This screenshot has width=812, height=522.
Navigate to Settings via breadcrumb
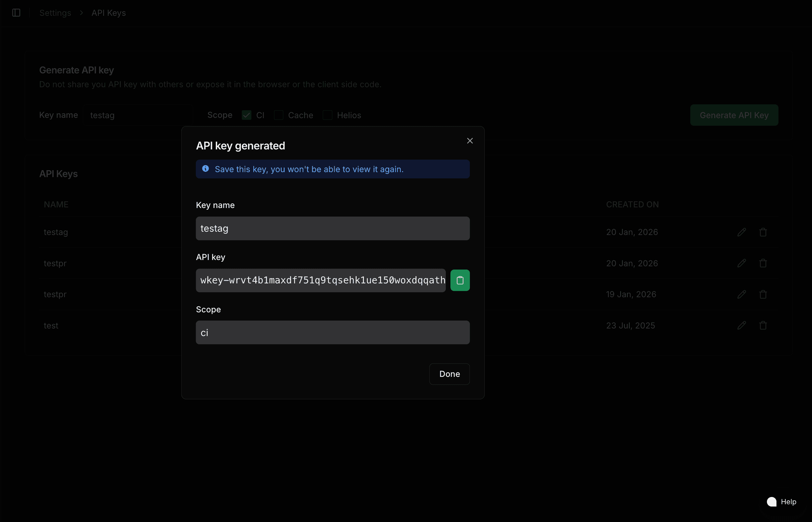pyautogui.click(x=55, y=13)
